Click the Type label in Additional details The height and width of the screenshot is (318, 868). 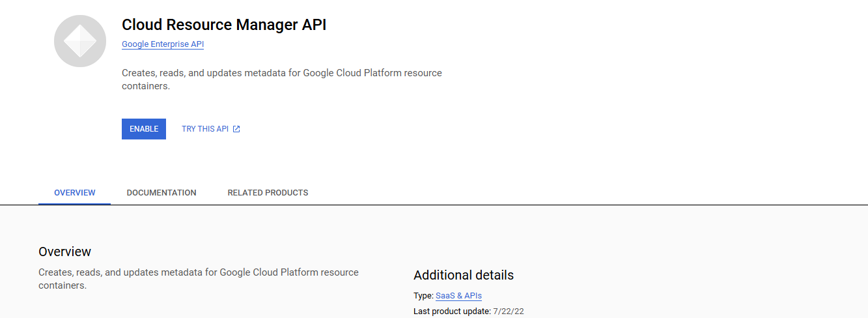423,296
